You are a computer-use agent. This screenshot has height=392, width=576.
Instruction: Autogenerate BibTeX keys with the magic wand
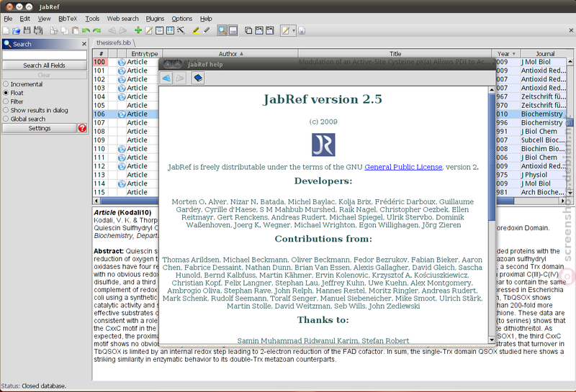pyautogui.click(x=181, y=30)
